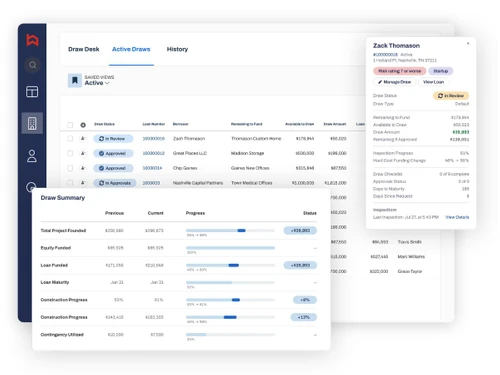Click Madison Storage cell in the table
This screenshot has height=375, width=500.
tap(247, 153)
